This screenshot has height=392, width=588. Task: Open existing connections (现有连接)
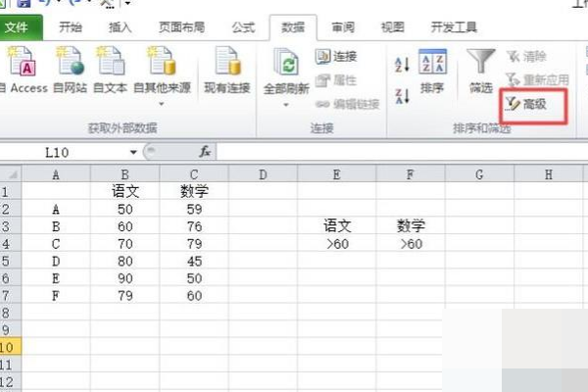point(227,71)
